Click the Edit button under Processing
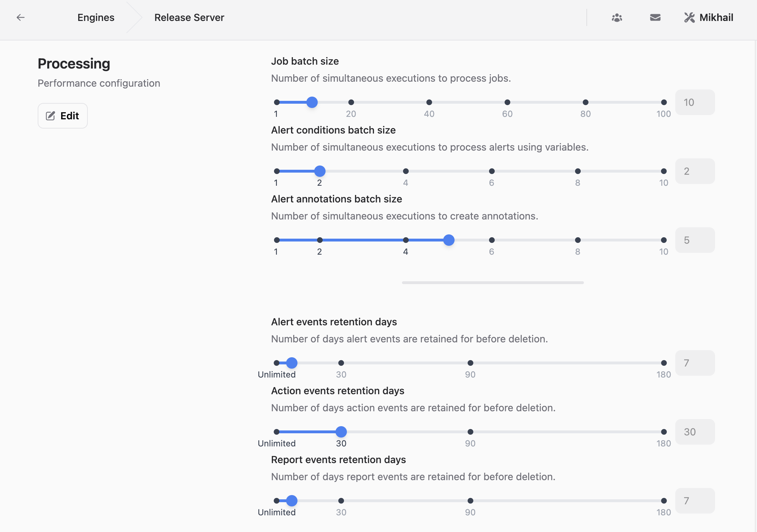The width and height of the screenshot is (757, 532). pyautogui.click(x=63, y=116)
